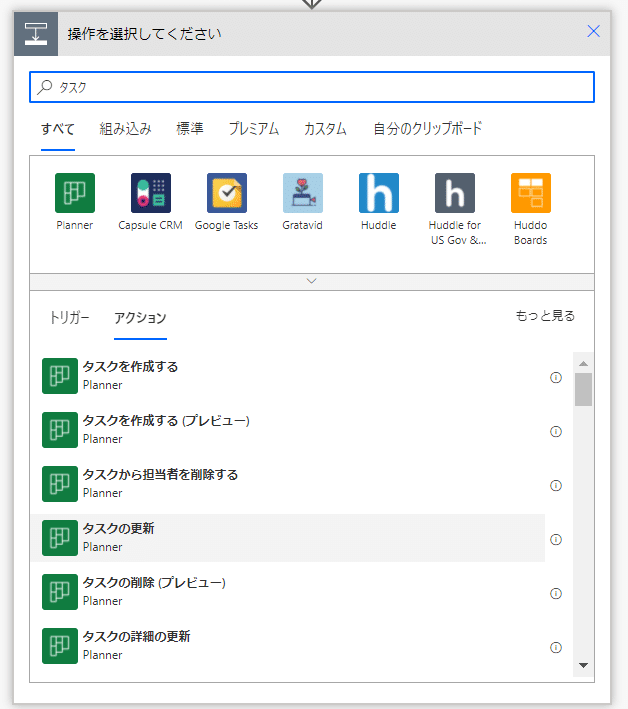Click the scrollbar down arrow
The image size is (628, 709).
tap(583, 665)
